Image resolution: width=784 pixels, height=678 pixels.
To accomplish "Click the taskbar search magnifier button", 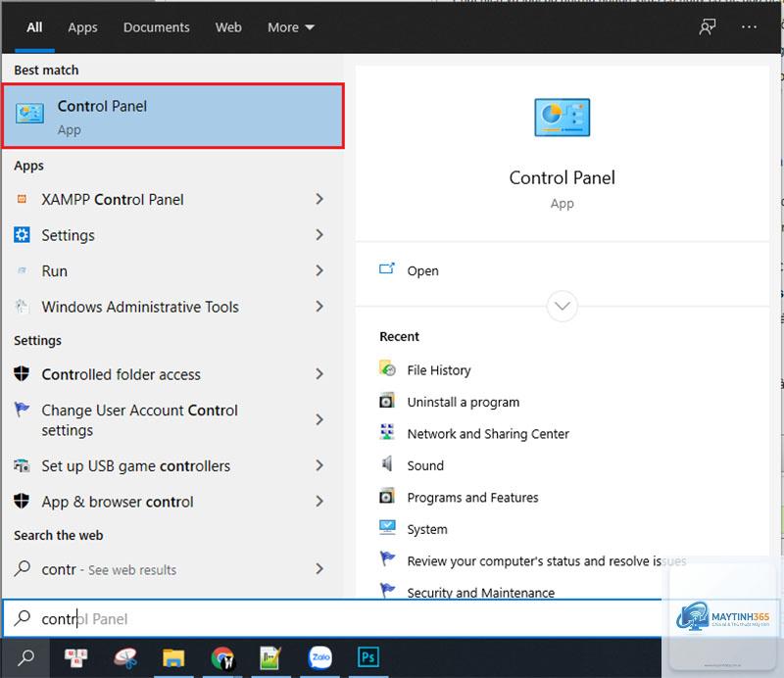I will tap(26, 658).
